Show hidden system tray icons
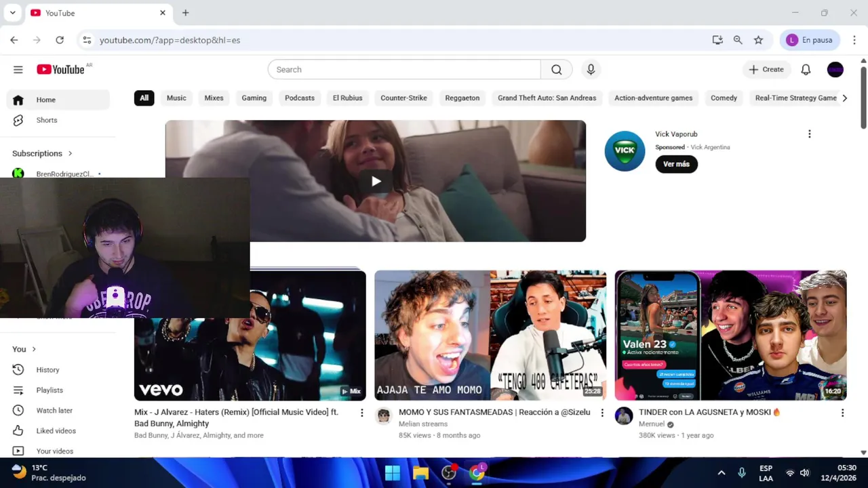Image resolution: width=868 pixels, height=488 pixels. (x=722, y=472)
